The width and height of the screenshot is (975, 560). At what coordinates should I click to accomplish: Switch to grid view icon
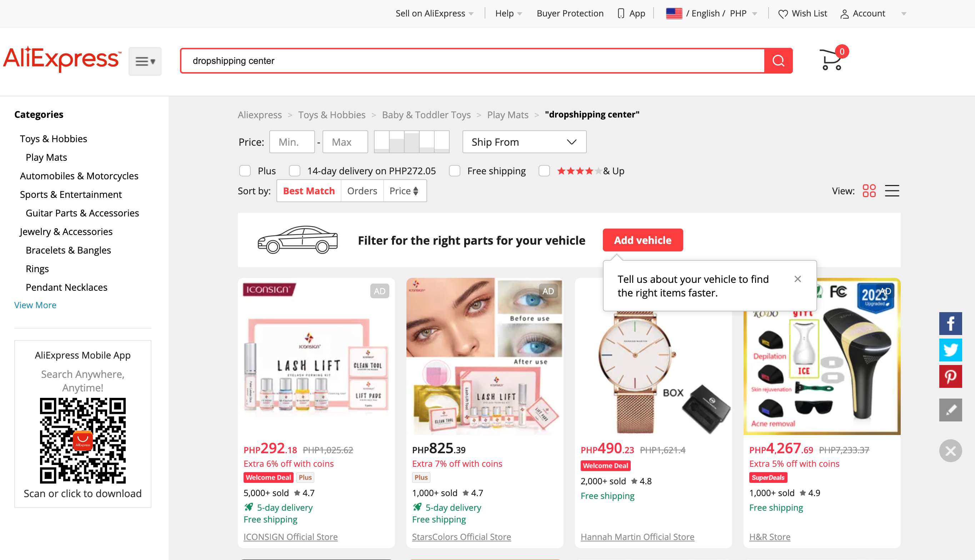click(x=869, y=191)
